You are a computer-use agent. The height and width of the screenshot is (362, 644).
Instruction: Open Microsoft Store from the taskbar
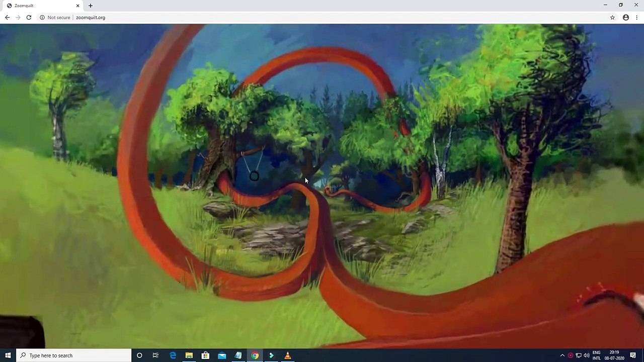tap(205, 355)
